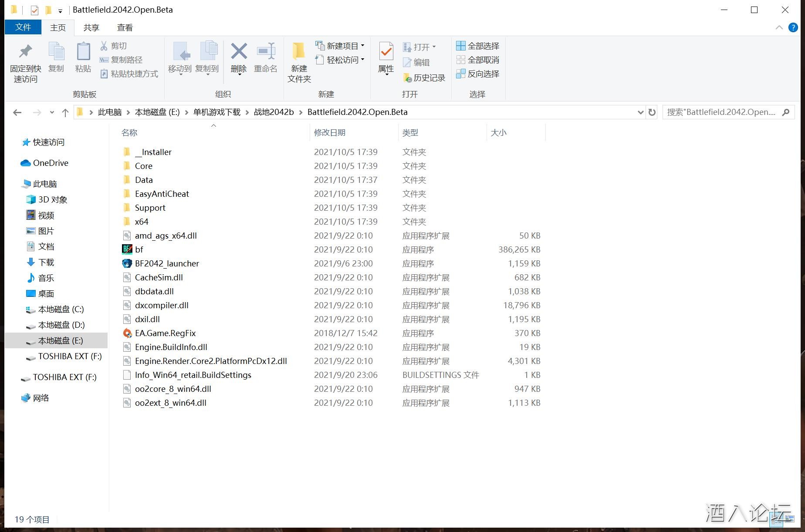
Task: View 历史记录 file history
Action: pos(424,77)
